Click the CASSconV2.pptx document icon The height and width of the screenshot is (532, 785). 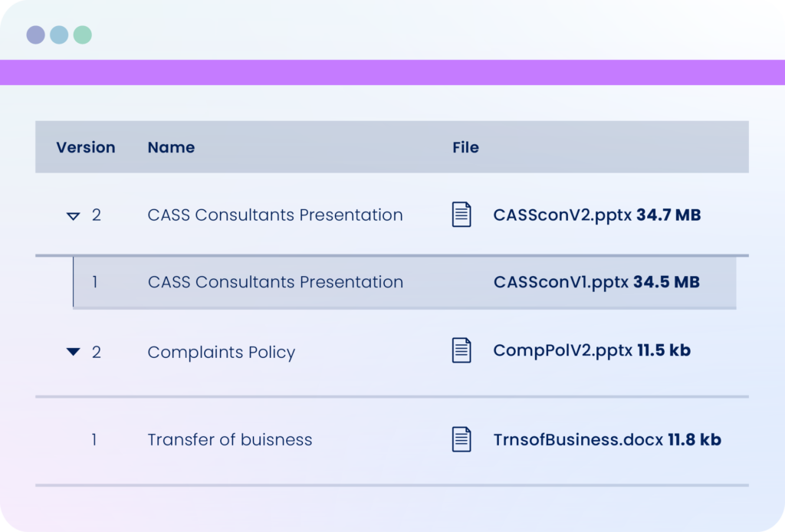[461, 214]
